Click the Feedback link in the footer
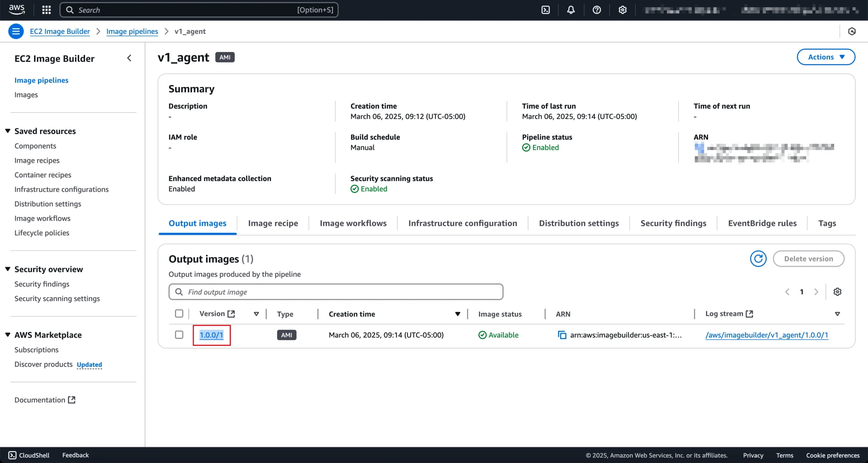The width and height of the screenshot is (868, 463). point(75,455)
